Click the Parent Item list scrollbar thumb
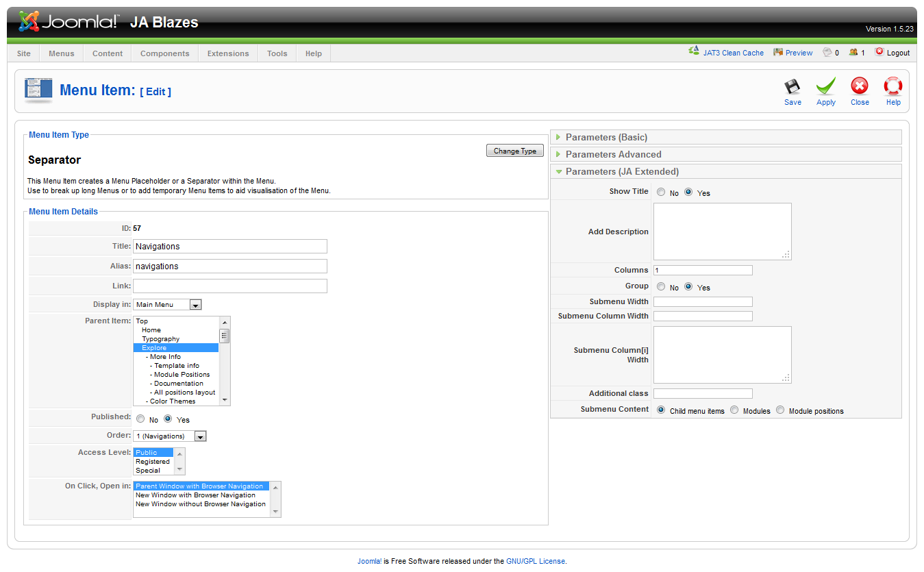924x572 pixels. click(225, 336)
